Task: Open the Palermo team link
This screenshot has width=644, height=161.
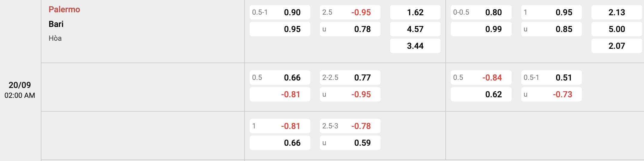Action: click(64, 10)
